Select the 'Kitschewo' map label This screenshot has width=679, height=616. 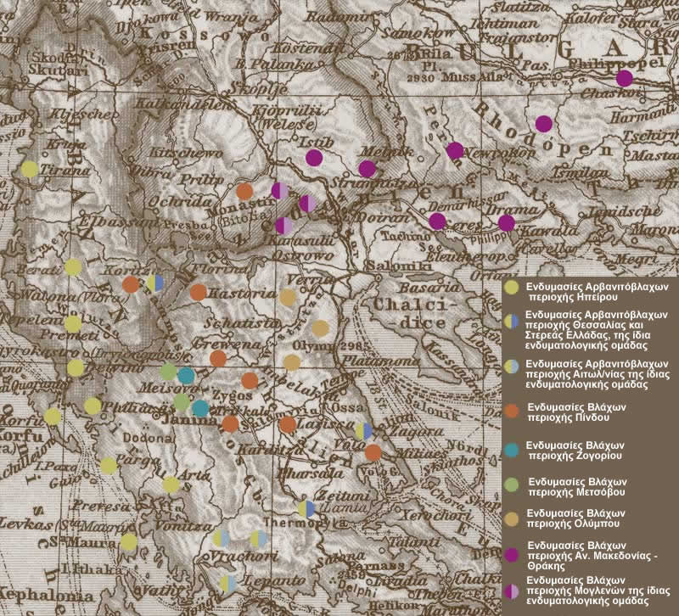click(186, 153)
